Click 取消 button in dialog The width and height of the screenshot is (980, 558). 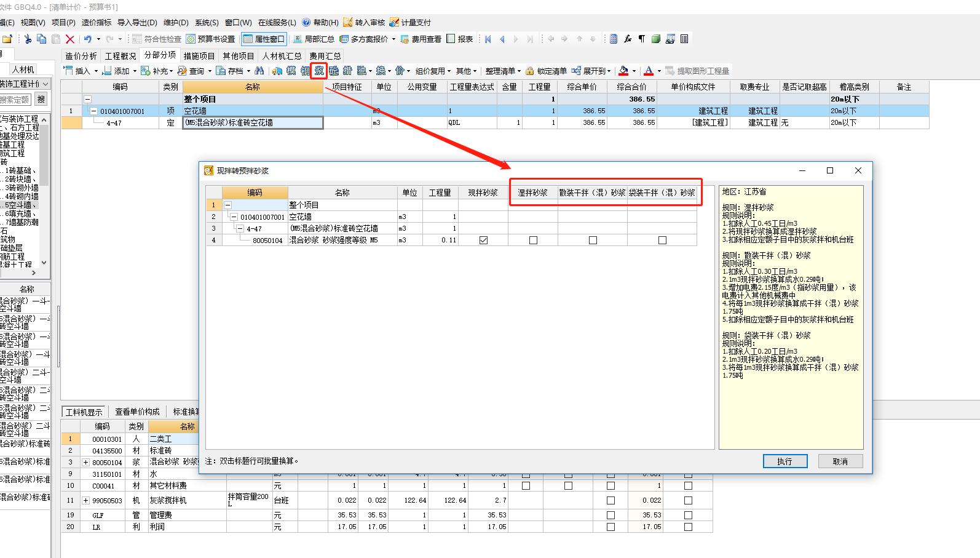(840, 461)
